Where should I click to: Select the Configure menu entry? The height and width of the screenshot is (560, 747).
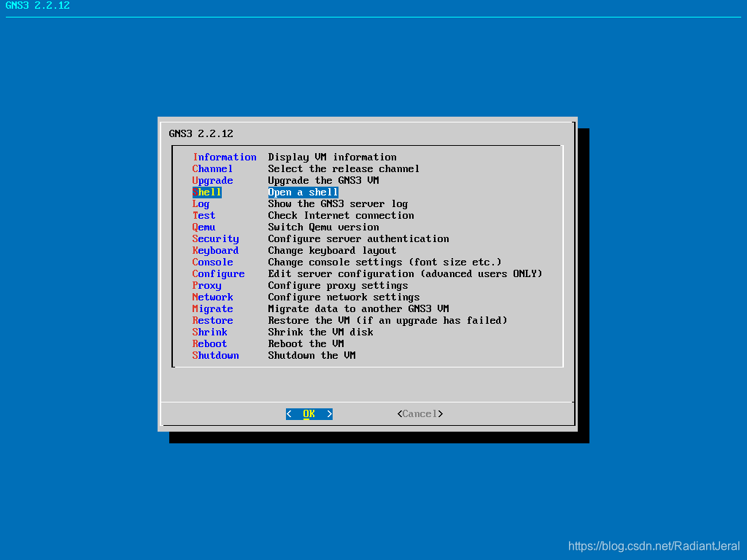[x=218, y=274]
